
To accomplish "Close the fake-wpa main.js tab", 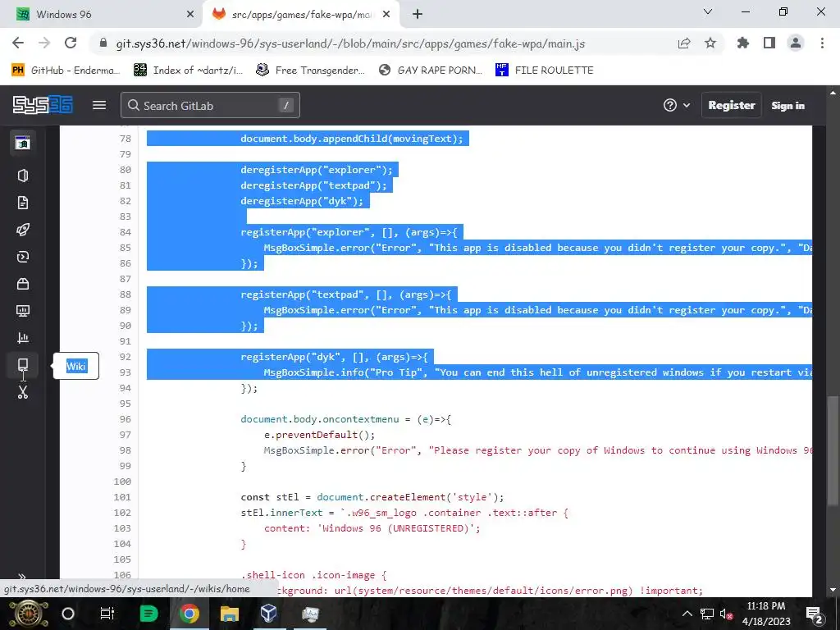I will (x=386, y=15).
